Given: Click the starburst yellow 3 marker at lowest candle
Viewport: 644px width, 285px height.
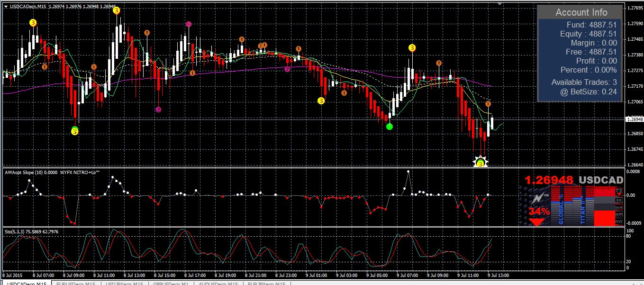Looking at the screenshot, I should pyautogui.click(x=481, y=163).
